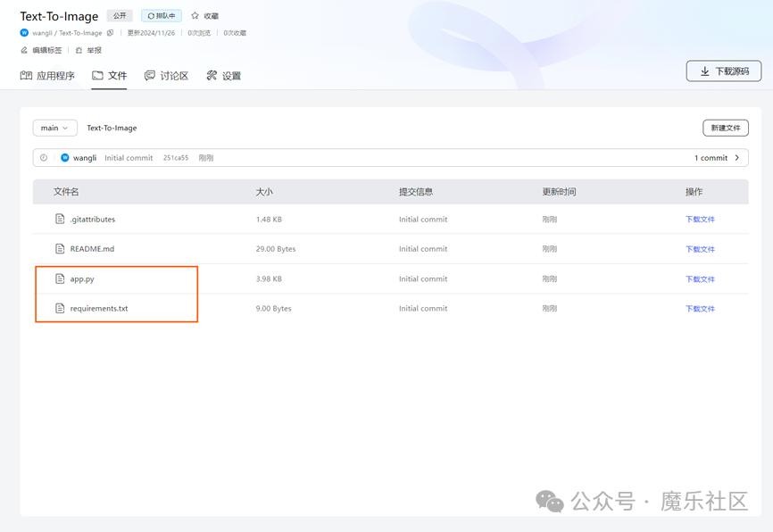Click the wangli avatar in the commit row
The width and height of the screenshot is (773, 532).
pos(65,158)
